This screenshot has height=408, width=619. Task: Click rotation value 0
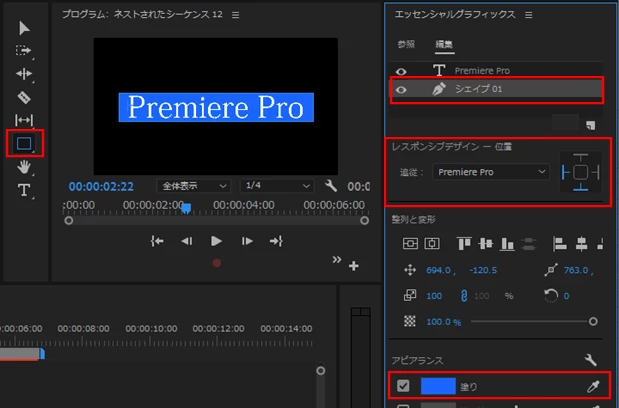[566, 296]
